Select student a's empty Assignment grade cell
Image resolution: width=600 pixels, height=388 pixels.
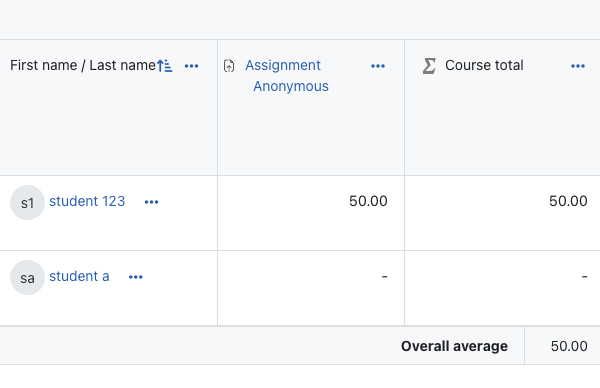(x=311, y=288)
